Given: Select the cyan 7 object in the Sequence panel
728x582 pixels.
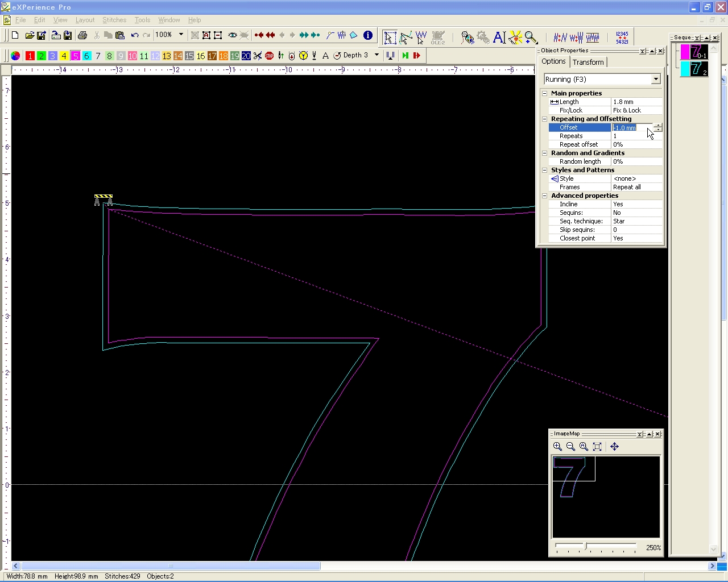Looking at the screenshot, I should [694, 69].
